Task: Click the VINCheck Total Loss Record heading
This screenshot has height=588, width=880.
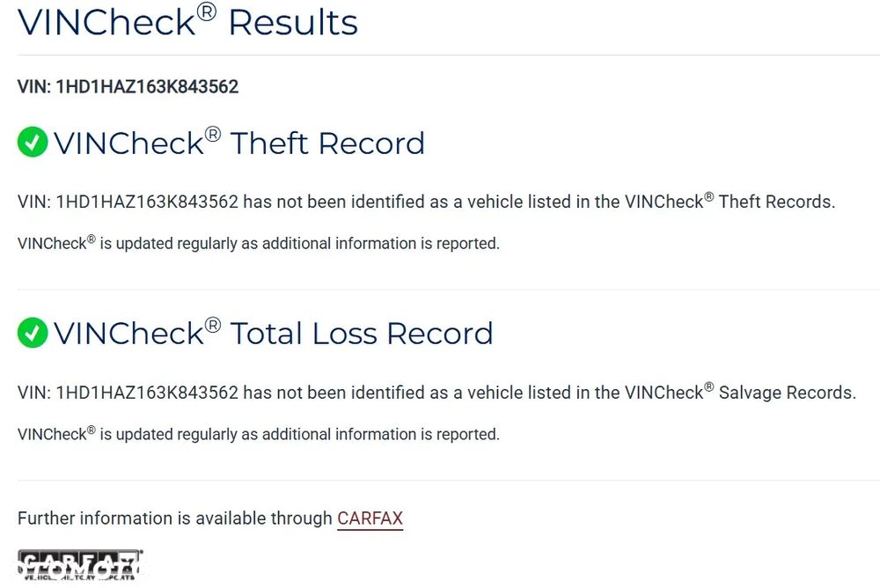Action: 273,334
